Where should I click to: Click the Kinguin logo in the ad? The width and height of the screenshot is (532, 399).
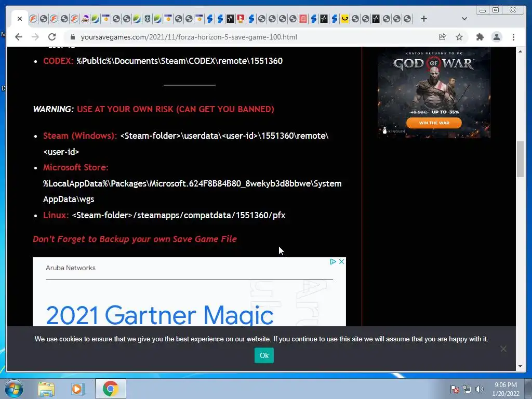click(x=394, y=131)
